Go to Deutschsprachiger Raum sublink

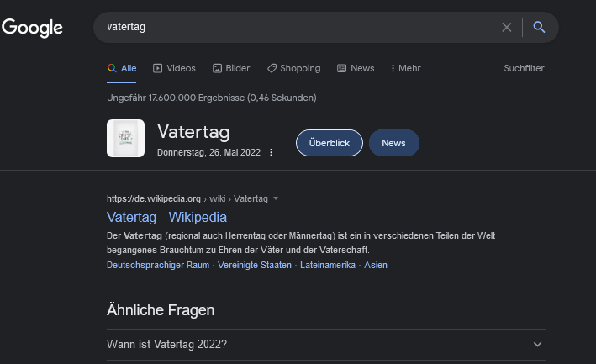point(158,265)
